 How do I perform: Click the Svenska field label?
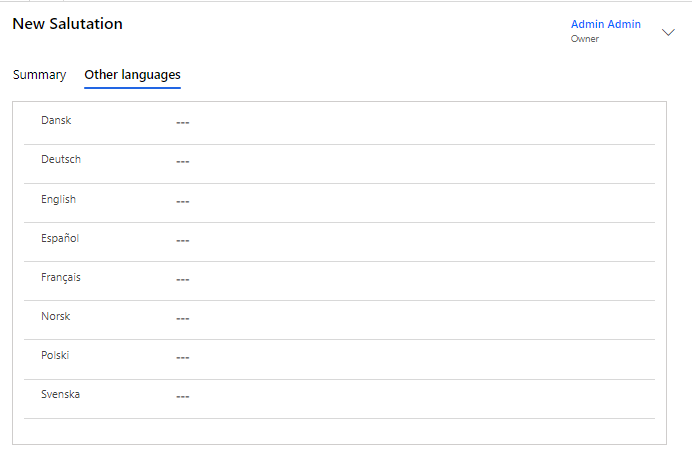point(60,394)
